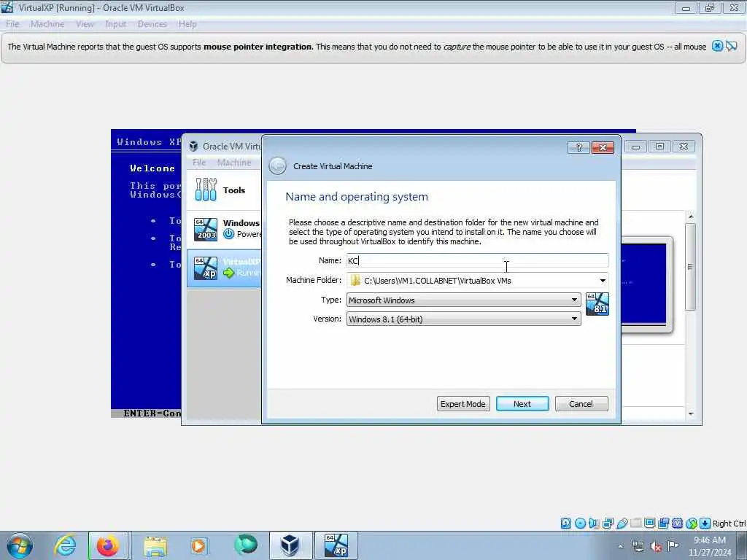Select the VirtualXP VM icon
747x560 pixels.
pyautogui.click(x=206, y=268)
